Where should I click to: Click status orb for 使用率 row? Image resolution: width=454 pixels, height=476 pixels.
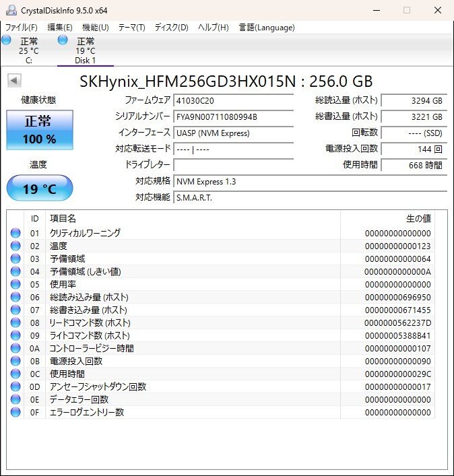pos(15,284)
